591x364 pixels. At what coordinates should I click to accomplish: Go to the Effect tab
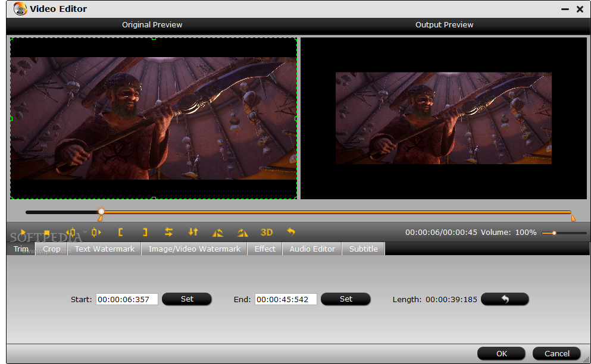(265, 249)
